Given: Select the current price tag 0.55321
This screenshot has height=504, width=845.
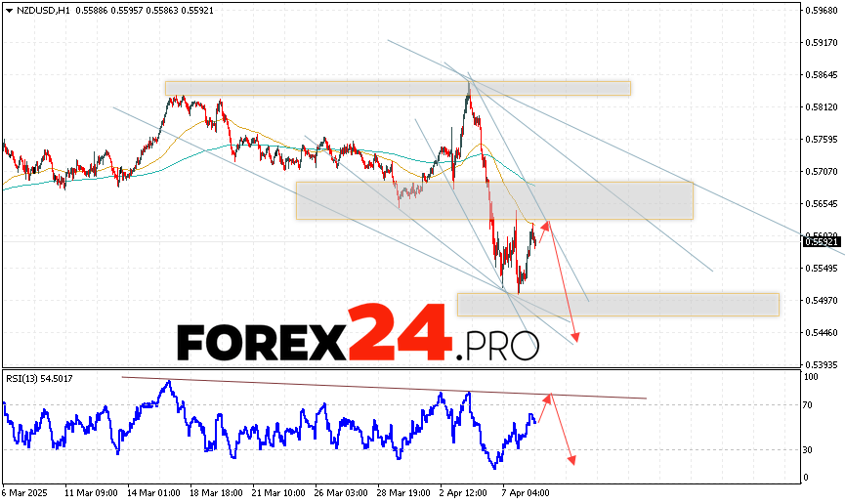Looking at the screenshot, I should [824, 240].
